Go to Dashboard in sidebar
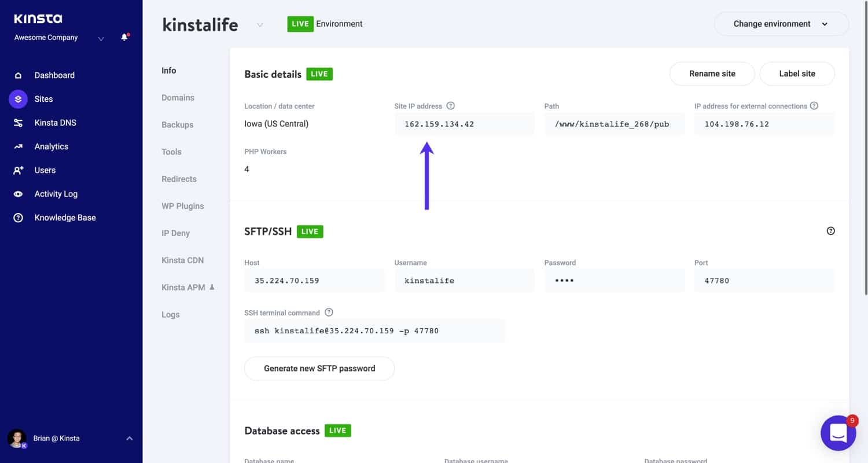 point(54,75)
